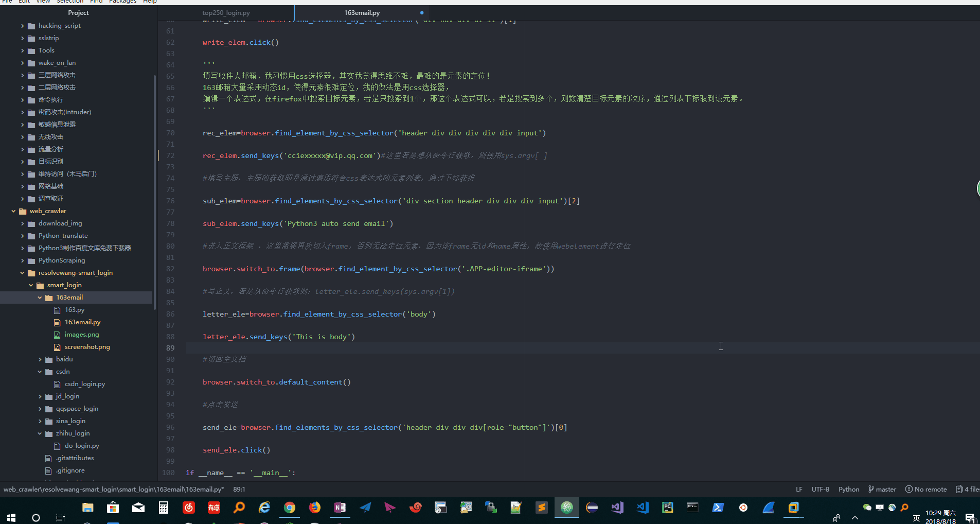Viewport: 980px width, 524px height.
Task: Collapse the csdn folder chevron
Action: (x=40, y=372)
